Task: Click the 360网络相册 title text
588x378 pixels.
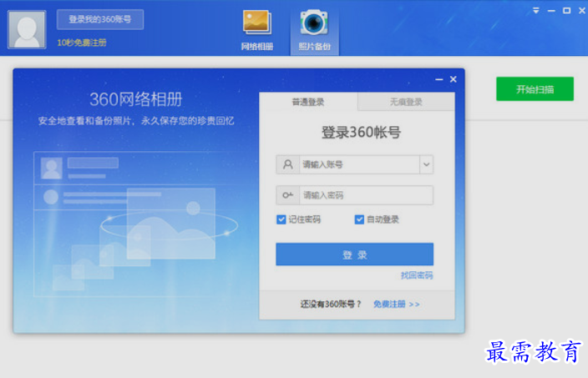Action: [136, 99]
